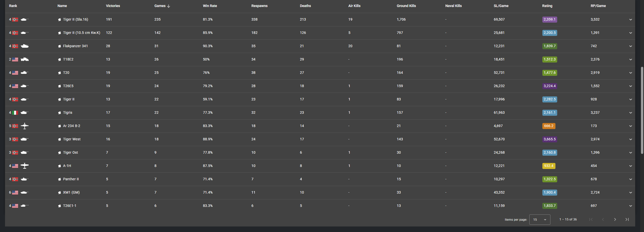Expand the Flakpanzer 341 row details
This screenshot has width=644, height=232.
click(x=630, y=46)
